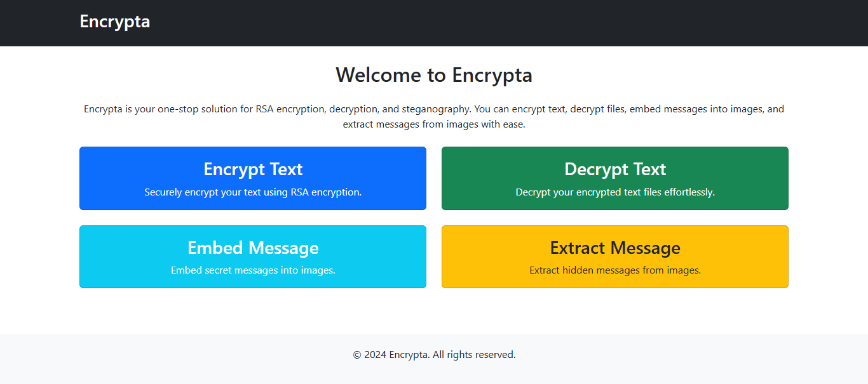
Task: Click the Encrypta brand in the navbar
Action: click(x=114, y=22)
